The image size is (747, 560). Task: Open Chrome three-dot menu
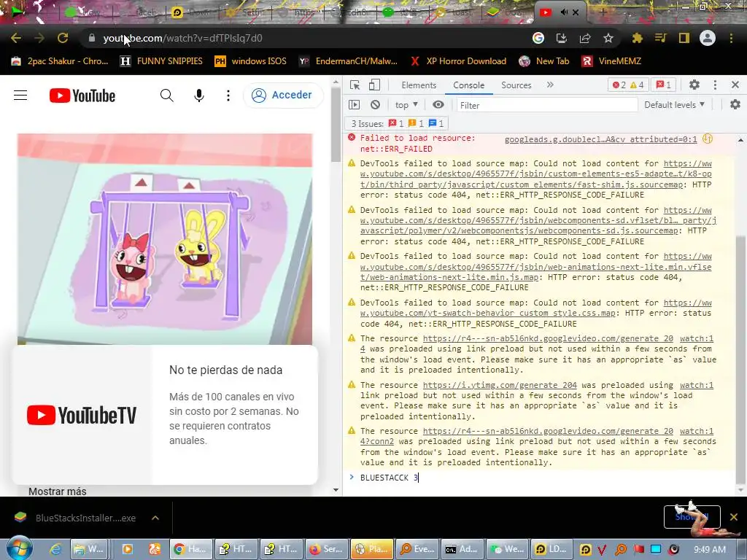[731, 38]
